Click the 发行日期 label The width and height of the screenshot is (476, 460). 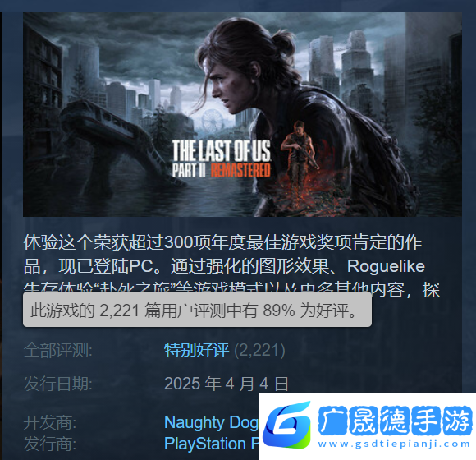tap(58, 384)
